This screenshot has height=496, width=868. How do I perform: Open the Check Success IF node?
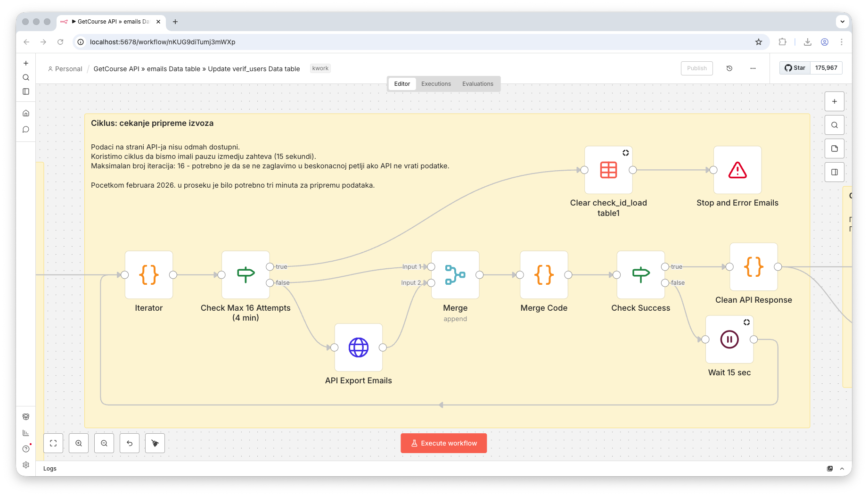click(x=640, y=275)
